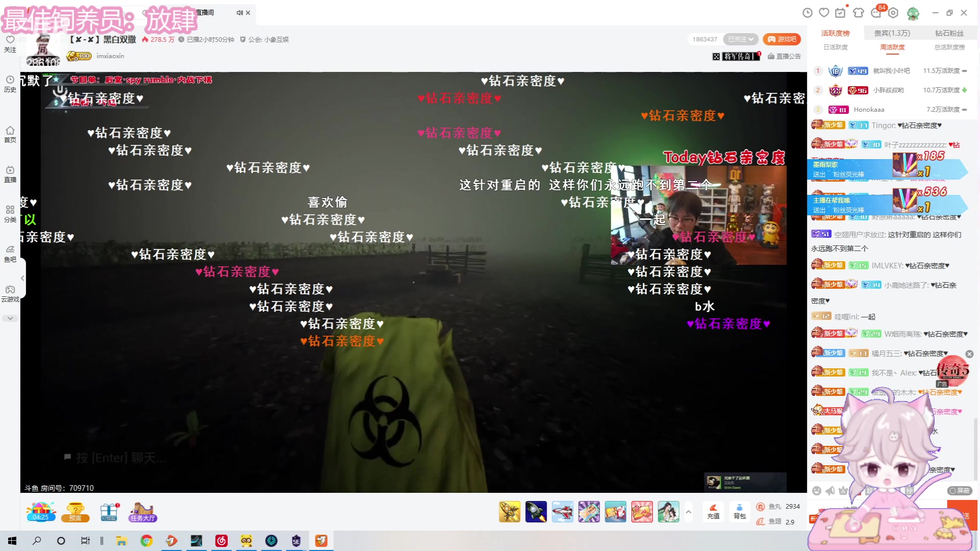Open the 充值 recharge panel
The width and height of the screenshot is (980, 551).
point(713,513)
